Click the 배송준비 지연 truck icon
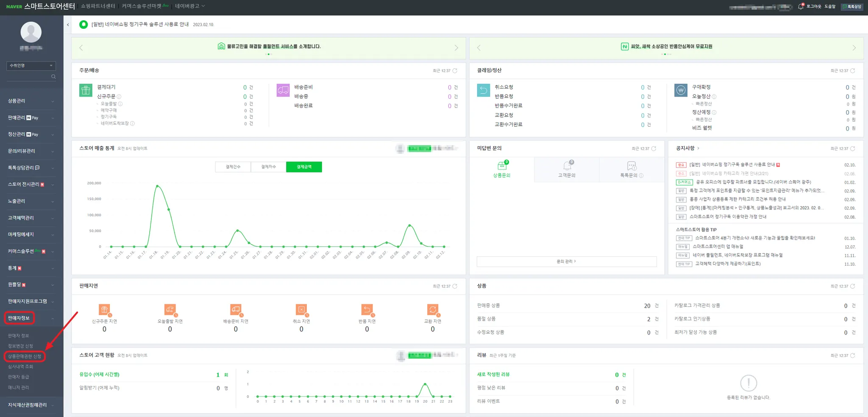 click(x=236, y=310)
